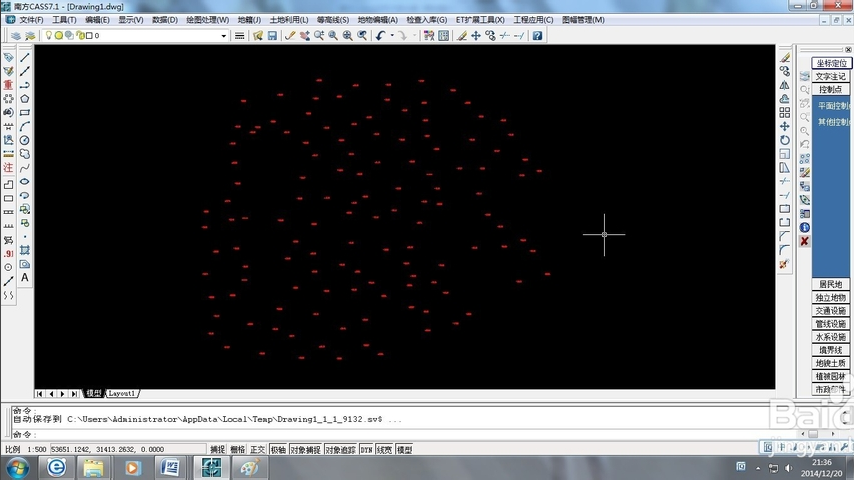The height and width of the screenshot is (480, 854).
Task: Open the 地貌土质 category
Action: click(831, 363)
